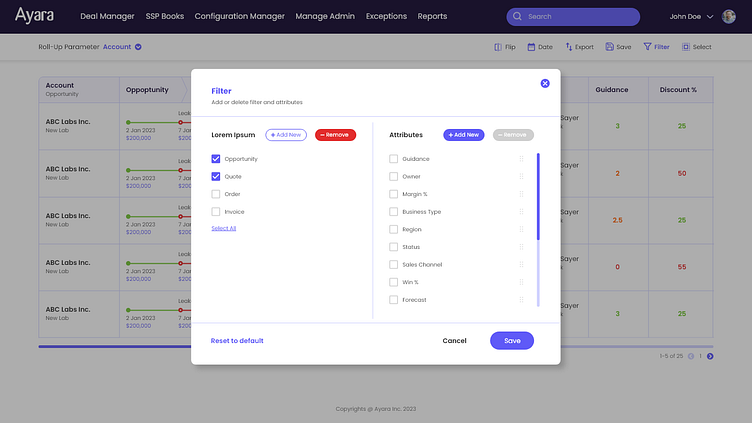Check the Business Type attribute
The image size is (752, 423).
[x=394, y=212]
